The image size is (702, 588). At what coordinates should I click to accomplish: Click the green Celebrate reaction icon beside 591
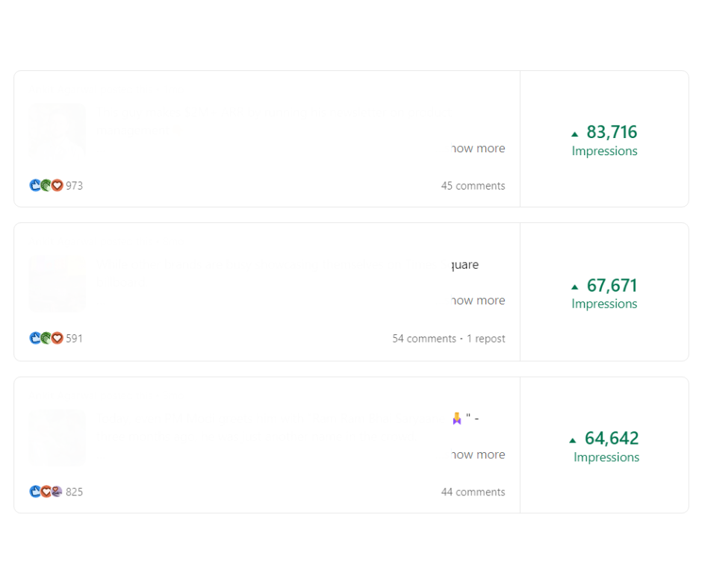pyautogui.click(x=46, y=338)
